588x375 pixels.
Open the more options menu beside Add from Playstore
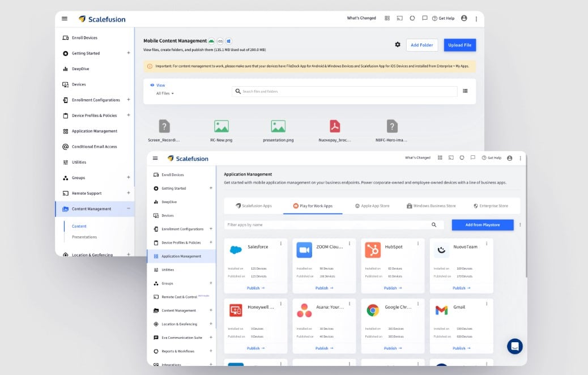point(520,225)
